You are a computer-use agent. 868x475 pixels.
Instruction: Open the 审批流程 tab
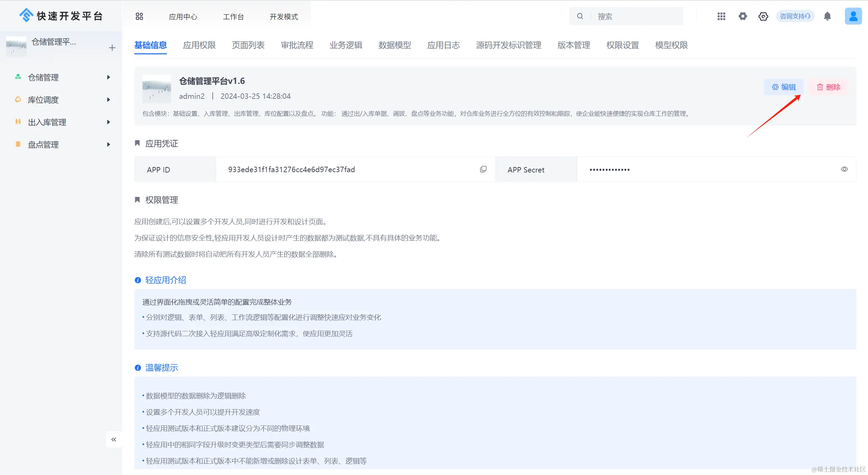297,45
